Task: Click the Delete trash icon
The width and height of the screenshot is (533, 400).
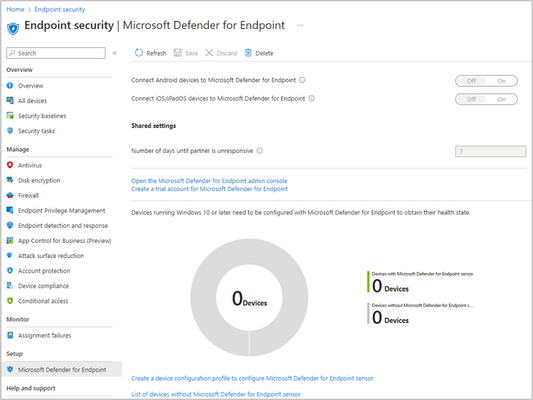Action: click(x=248, y=53)
